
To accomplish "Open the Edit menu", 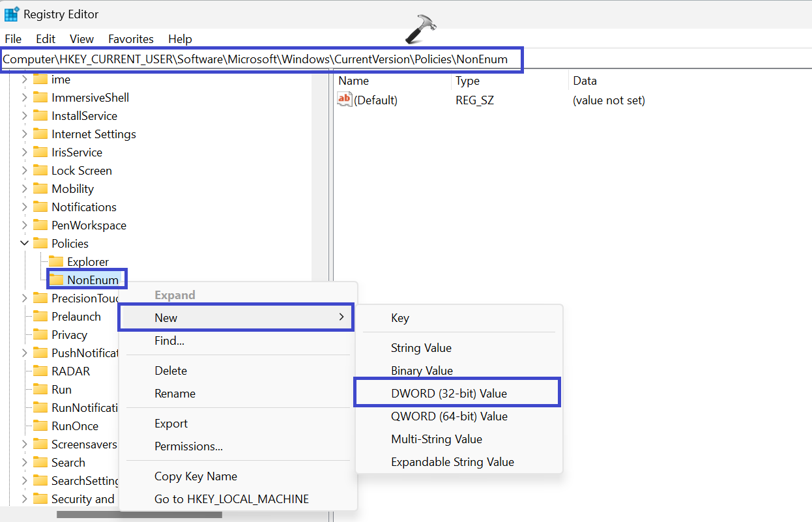I will (x=46, y=39).
